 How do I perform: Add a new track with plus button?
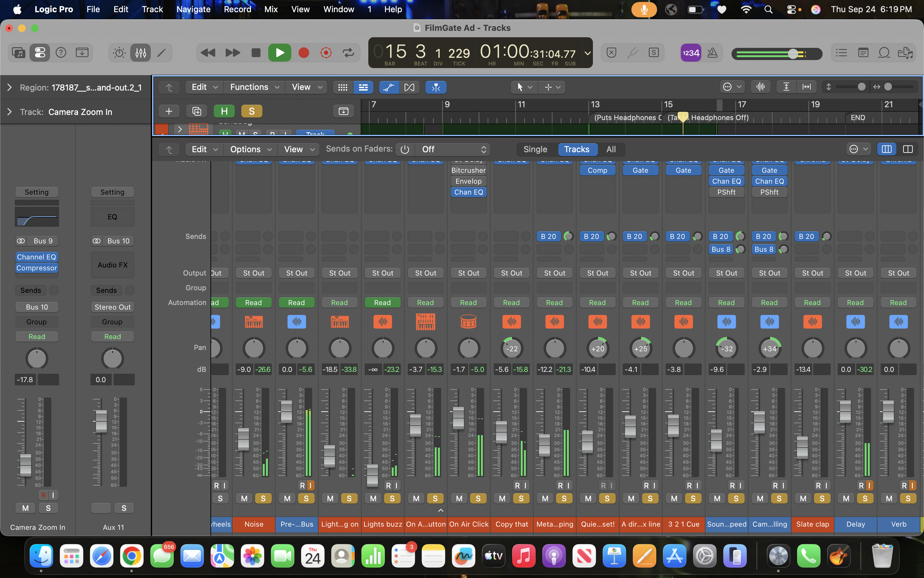169,111
